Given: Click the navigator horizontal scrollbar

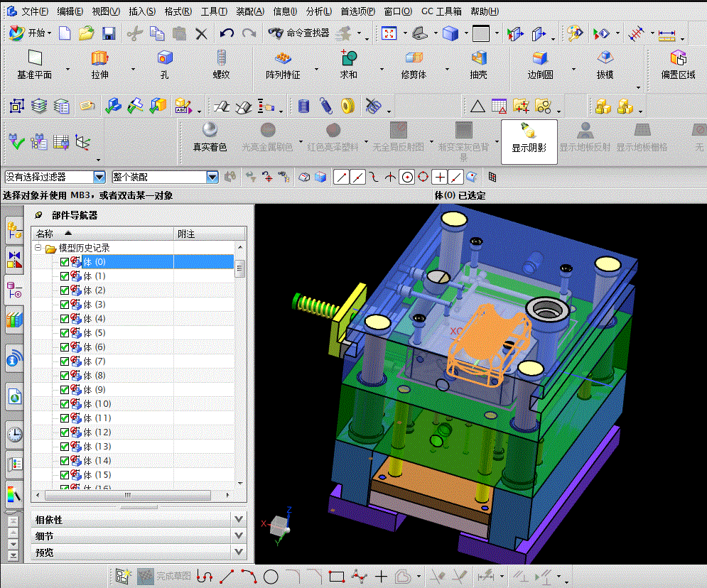Looking at the screenshot, I should click(x=128, y=495).
